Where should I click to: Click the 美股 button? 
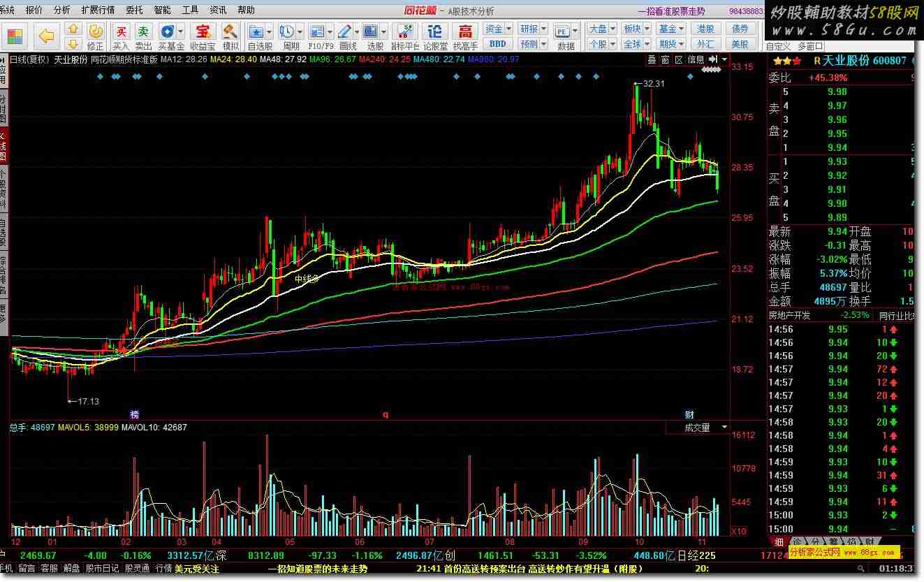tap(740, 44)
